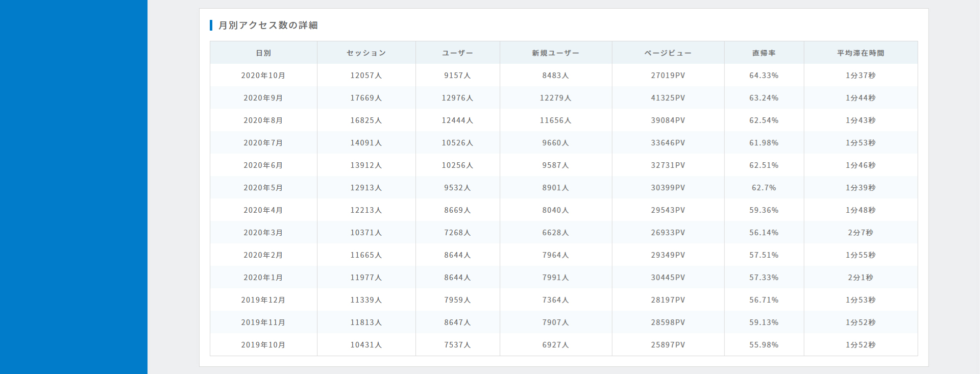This screenshot has height=374, width=980.
Task: Click the セッション column header
Action: (x=366, y=53)
